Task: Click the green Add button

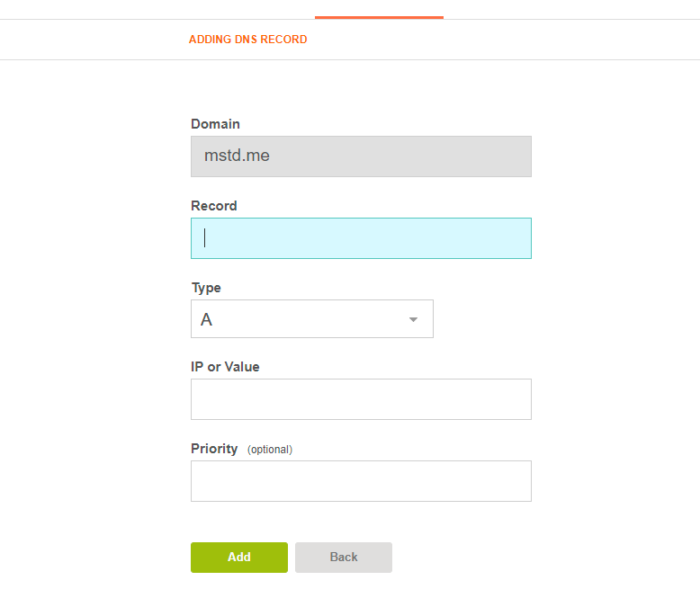Action: pyautogui.click(x=238, y=558)
